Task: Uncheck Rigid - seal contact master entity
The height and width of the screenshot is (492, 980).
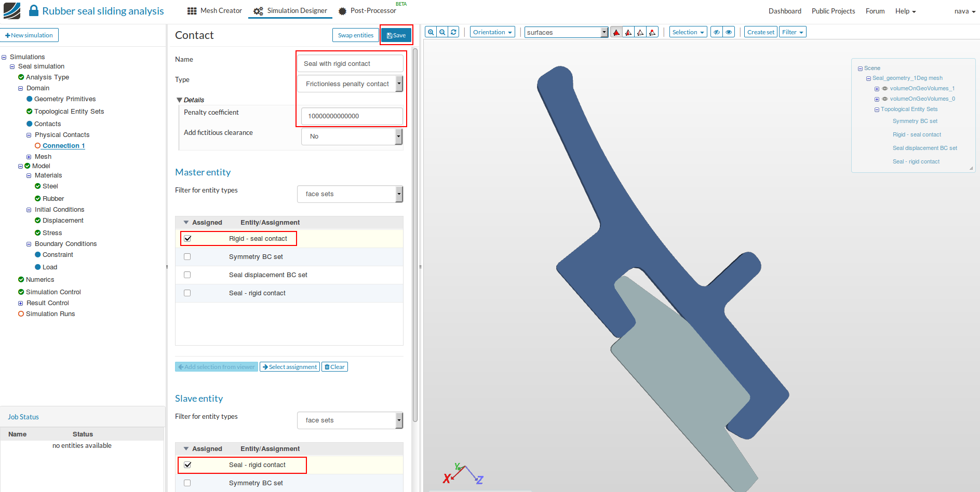Action: (x=187, y=239)
